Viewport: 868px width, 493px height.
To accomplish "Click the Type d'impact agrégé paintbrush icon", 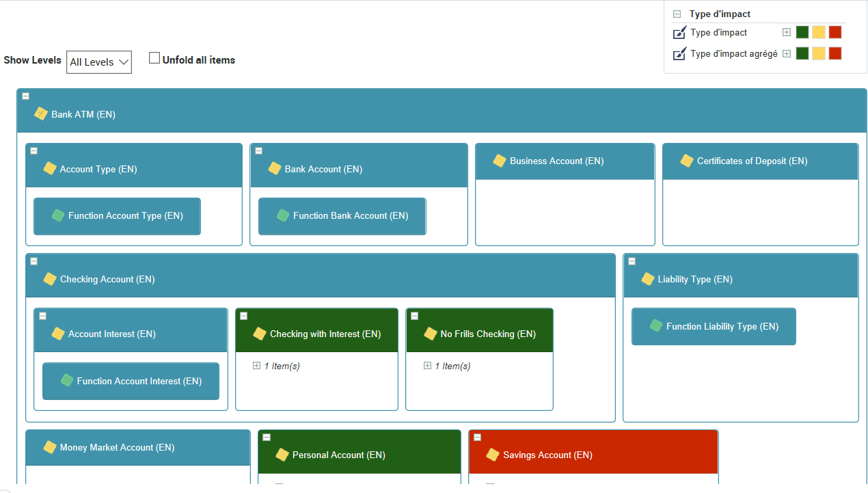I will point(679,54).
